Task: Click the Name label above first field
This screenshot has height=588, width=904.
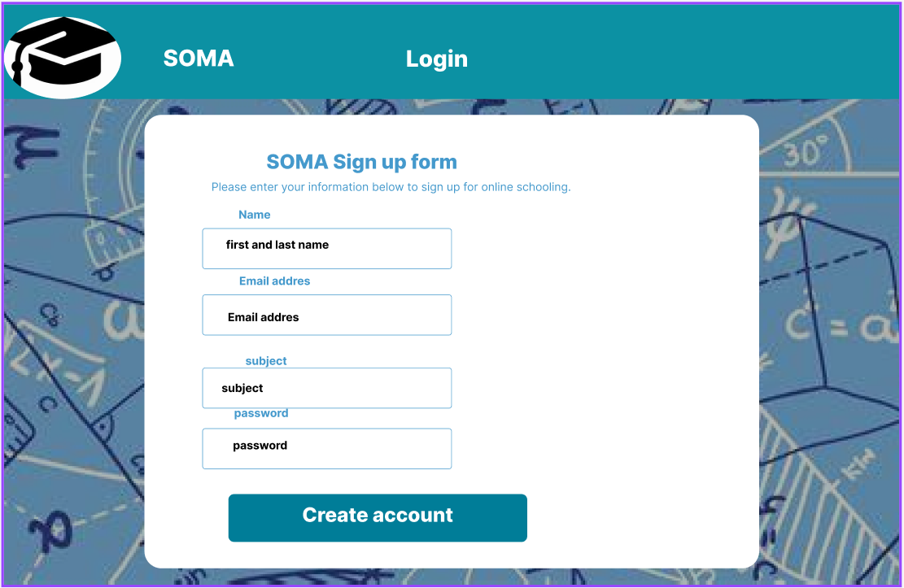Action: [x=254, y=215]
